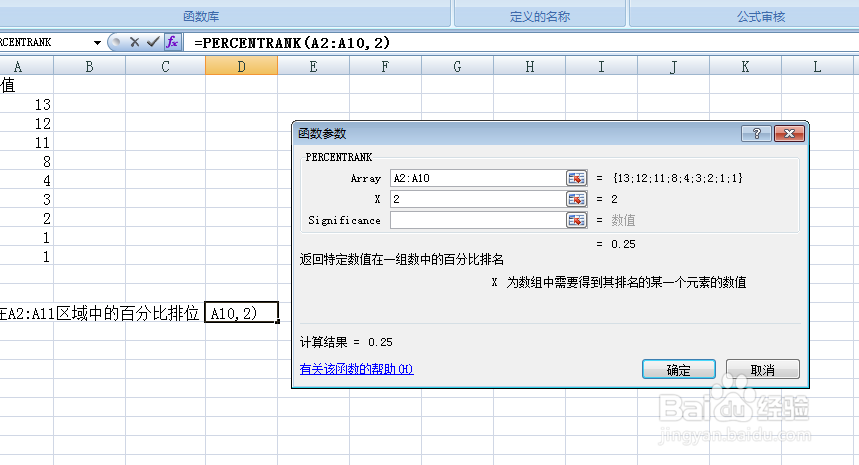Select the header cell containing 值
Screen dimensions: 859x465
click(26, 85)
